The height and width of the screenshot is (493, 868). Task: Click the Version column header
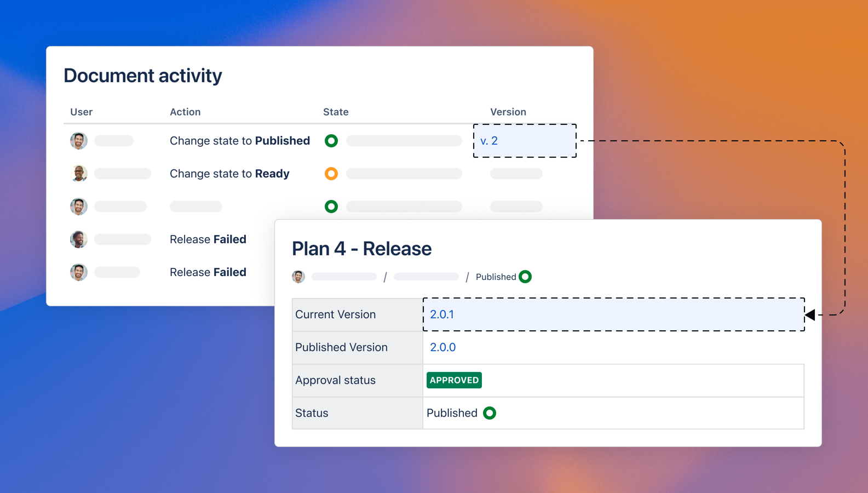pyautogui.click(x=508, y=112)
